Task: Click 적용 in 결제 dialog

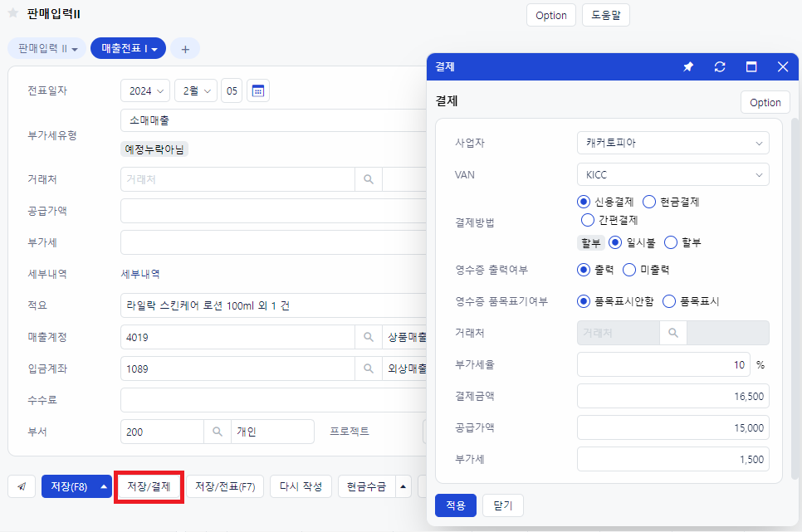Action: [456, 505]
